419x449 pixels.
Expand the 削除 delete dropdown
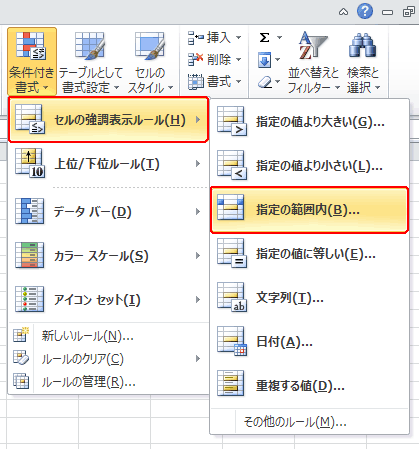point(239,60)
